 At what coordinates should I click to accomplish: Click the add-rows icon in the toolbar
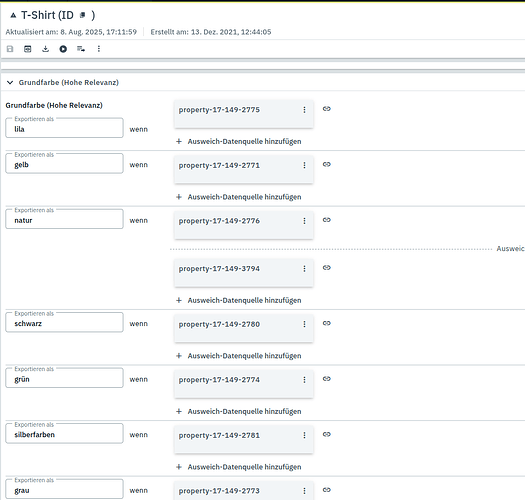81,49
